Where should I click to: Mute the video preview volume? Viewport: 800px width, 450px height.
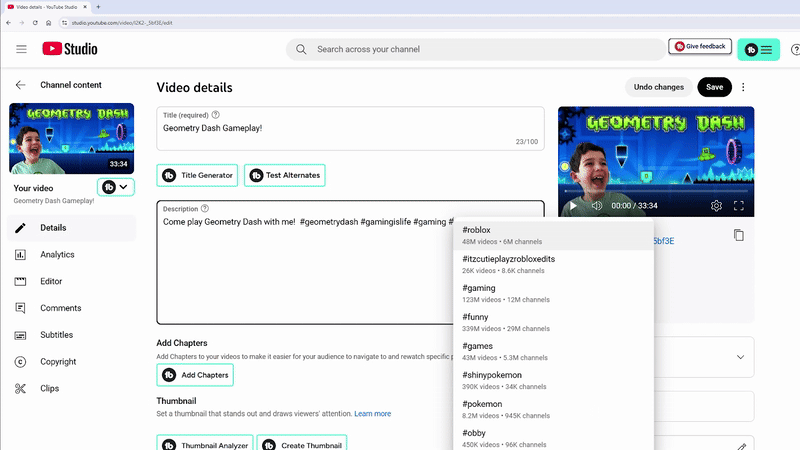tap(596, 206)
